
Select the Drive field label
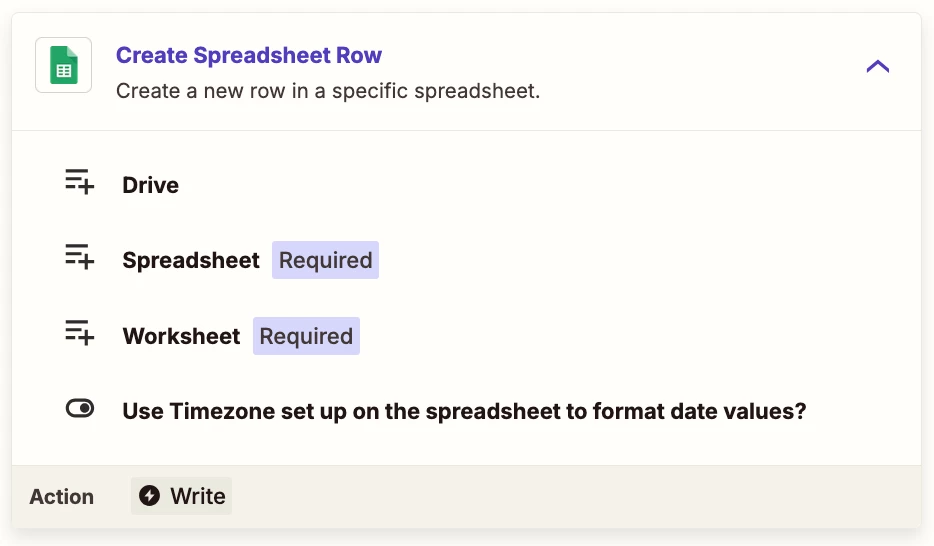pos(151,185)
